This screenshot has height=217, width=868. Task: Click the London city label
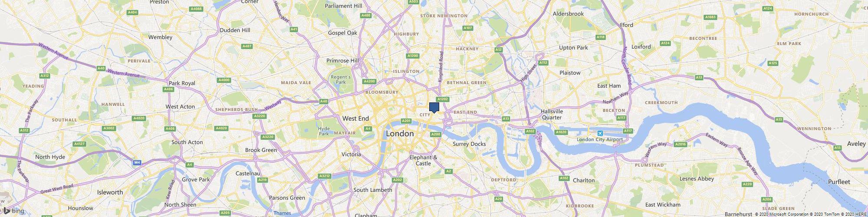[400, 134]
